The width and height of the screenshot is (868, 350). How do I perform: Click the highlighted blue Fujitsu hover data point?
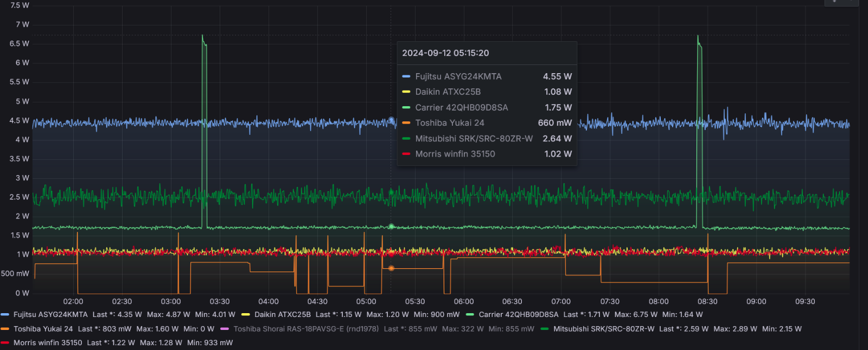tap(391, 120)
